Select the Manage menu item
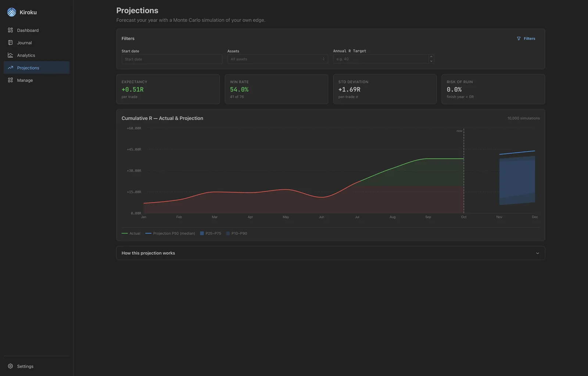 (36, 80)
